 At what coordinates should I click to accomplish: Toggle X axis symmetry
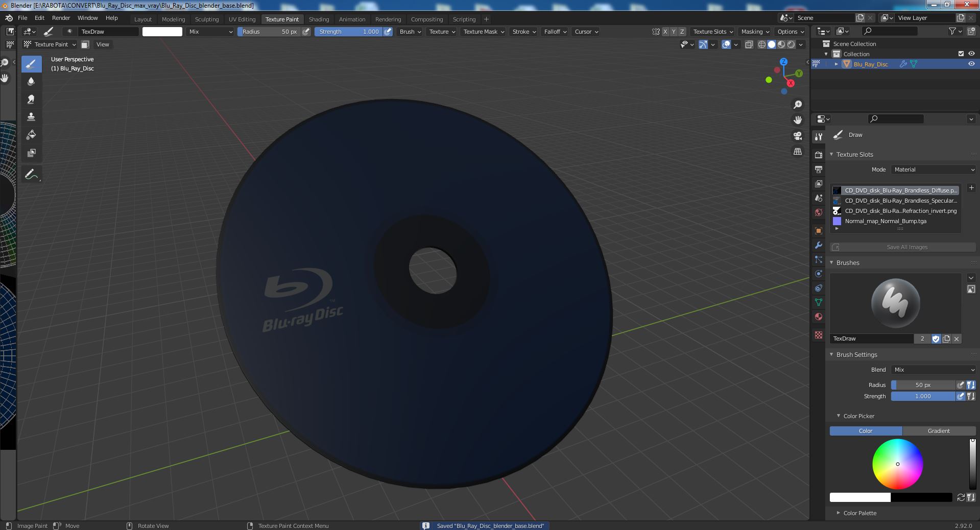tap(665, 32)
